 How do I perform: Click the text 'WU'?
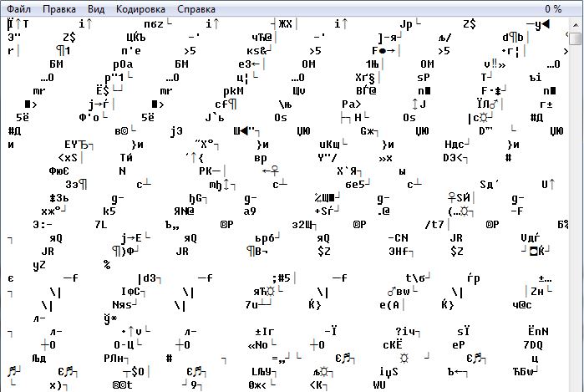[x=379, y=385]
